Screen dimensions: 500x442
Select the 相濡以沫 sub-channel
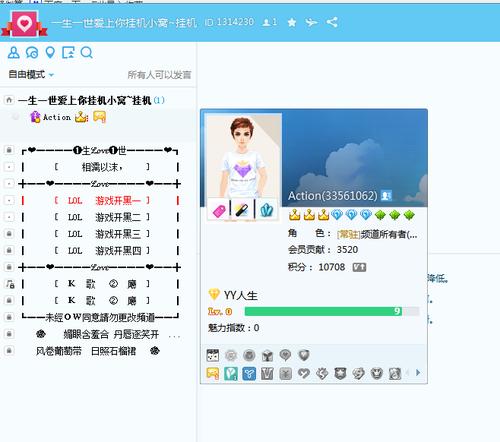100,167
